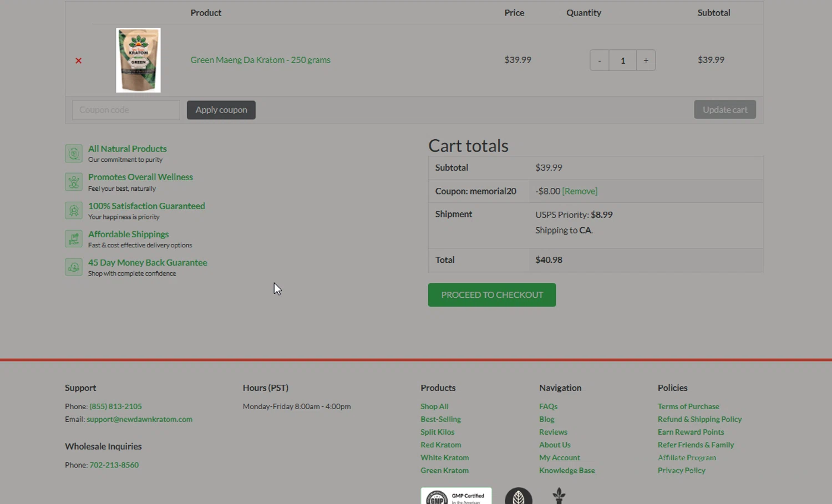Remove the memorial20 coupon
832x504 pixels.
click(580, 191)
